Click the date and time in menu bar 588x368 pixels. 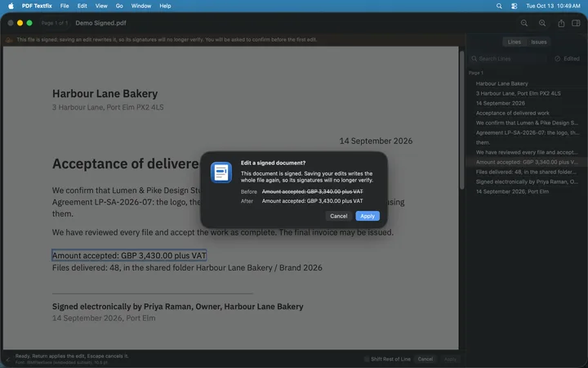pos(553,6)
